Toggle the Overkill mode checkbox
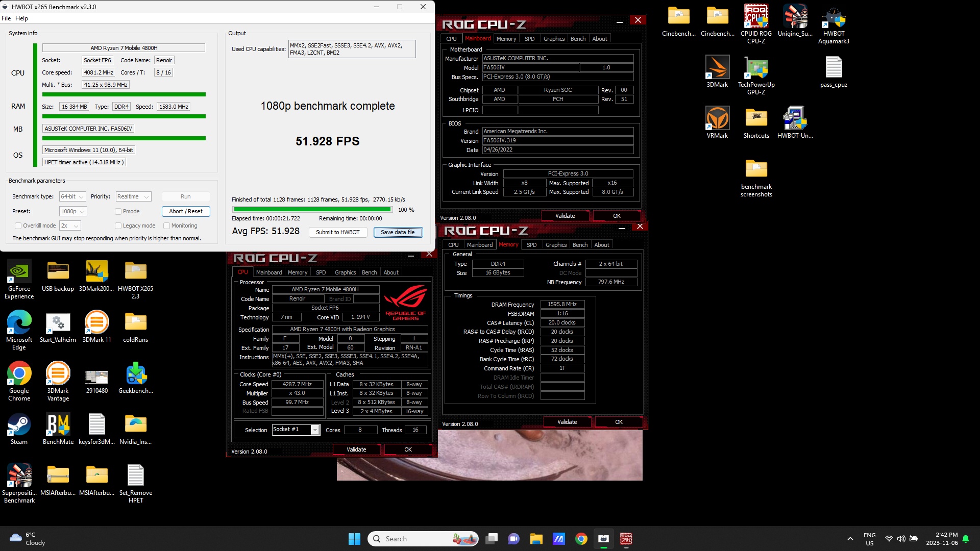Image resolution: width=980 pixels, height=551 pixels. pos(18,226)
